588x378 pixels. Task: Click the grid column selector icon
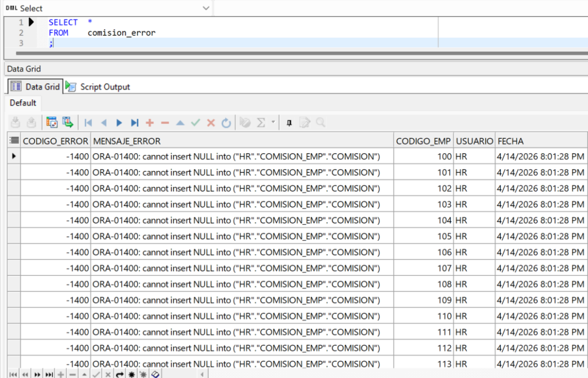tap(14, 141)
